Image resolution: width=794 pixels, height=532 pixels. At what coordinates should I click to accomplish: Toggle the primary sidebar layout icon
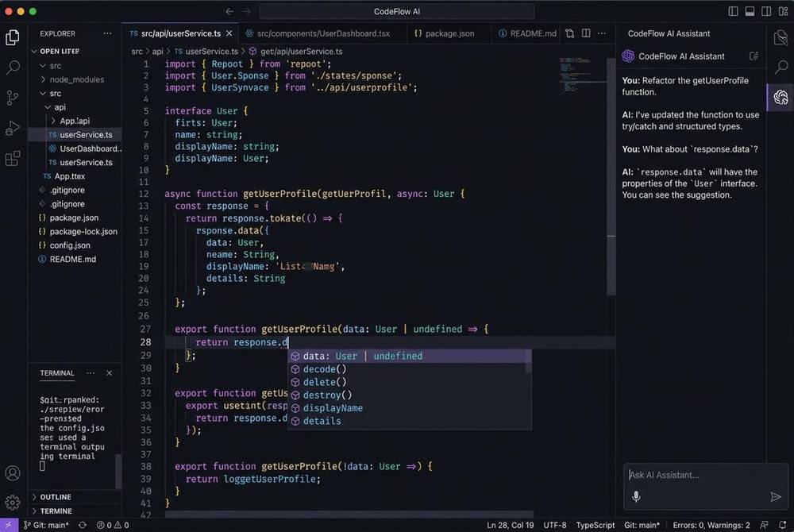733,11
